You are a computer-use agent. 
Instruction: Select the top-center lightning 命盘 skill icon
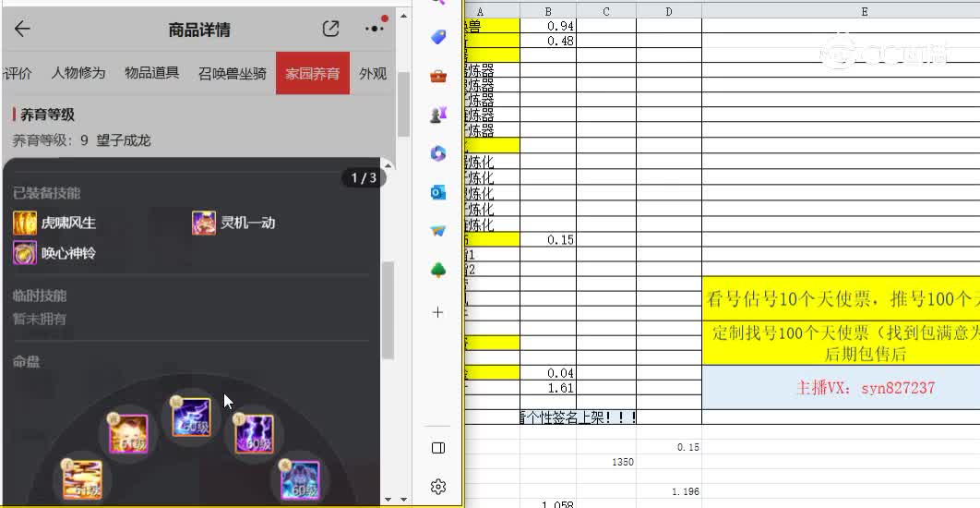click(191, 417)
